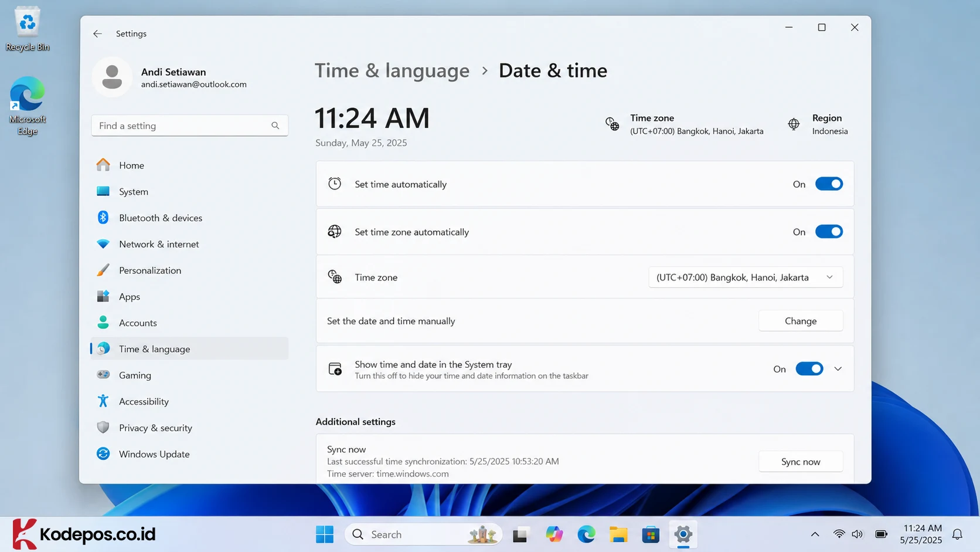Viewport: 980px width, 552px height.
Task: Open Task View on taskbar
Action: click(520, 534)
